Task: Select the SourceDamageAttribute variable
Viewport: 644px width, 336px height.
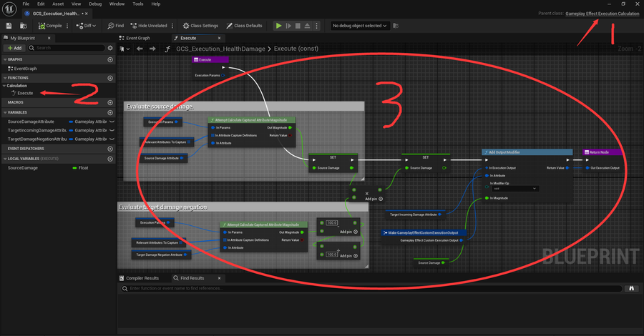Action: pyautogui.click(x=31, y=122)
